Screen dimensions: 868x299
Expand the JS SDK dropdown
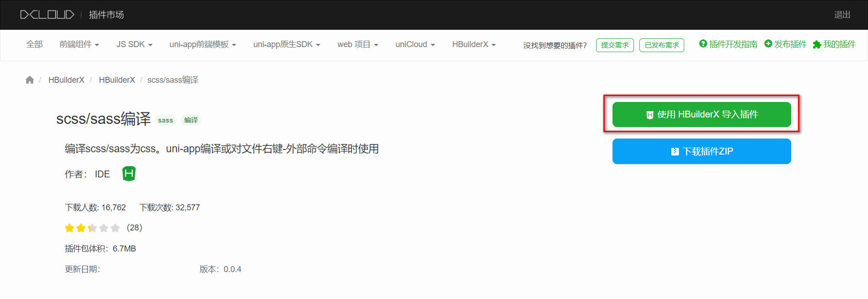pos(134,44)
